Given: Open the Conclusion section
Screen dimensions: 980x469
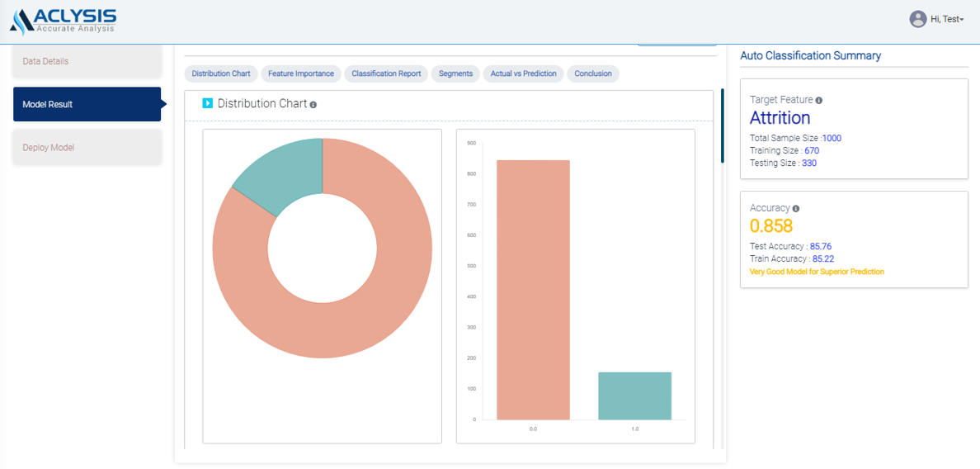Looking at the screenshot, I should (593, 73).
